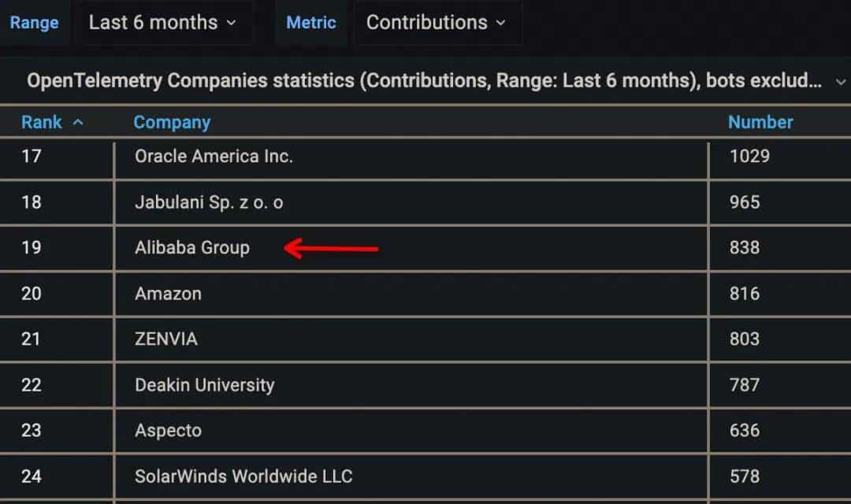Open the Last 6 months range dropdown

tap(162, 23)
